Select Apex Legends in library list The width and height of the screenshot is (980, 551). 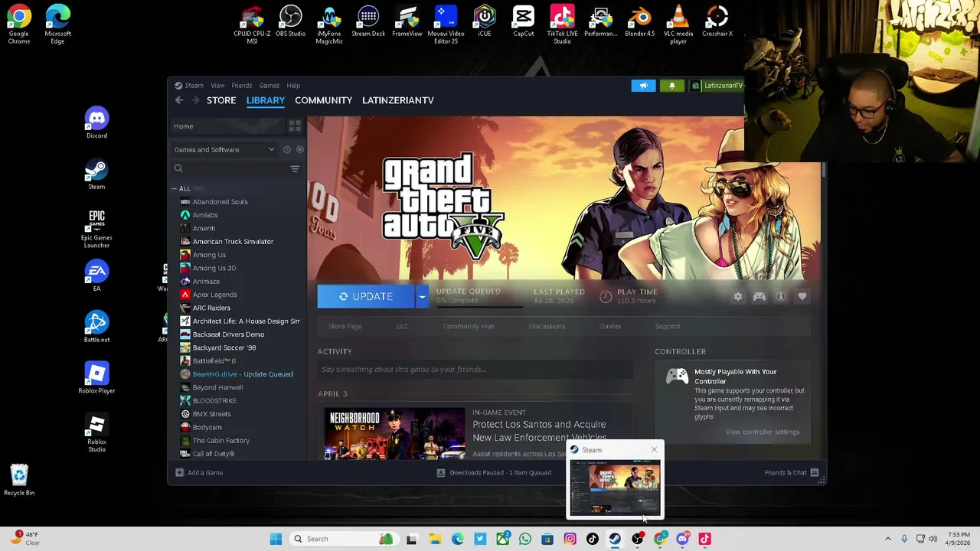214,295
